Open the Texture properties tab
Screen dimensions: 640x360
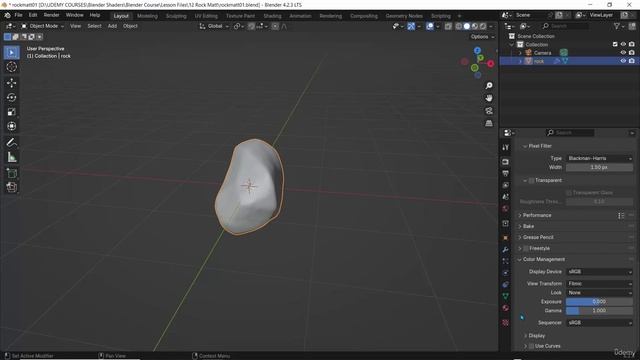(x=506, y=322)
